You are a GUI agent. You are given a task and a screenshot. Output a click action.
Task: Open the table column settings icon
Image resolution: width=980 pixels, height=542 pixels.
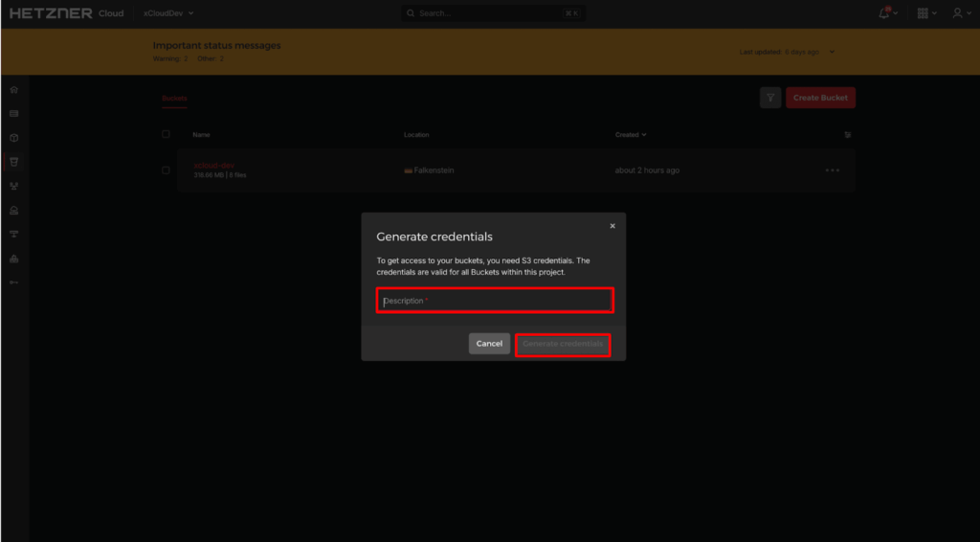847,135
